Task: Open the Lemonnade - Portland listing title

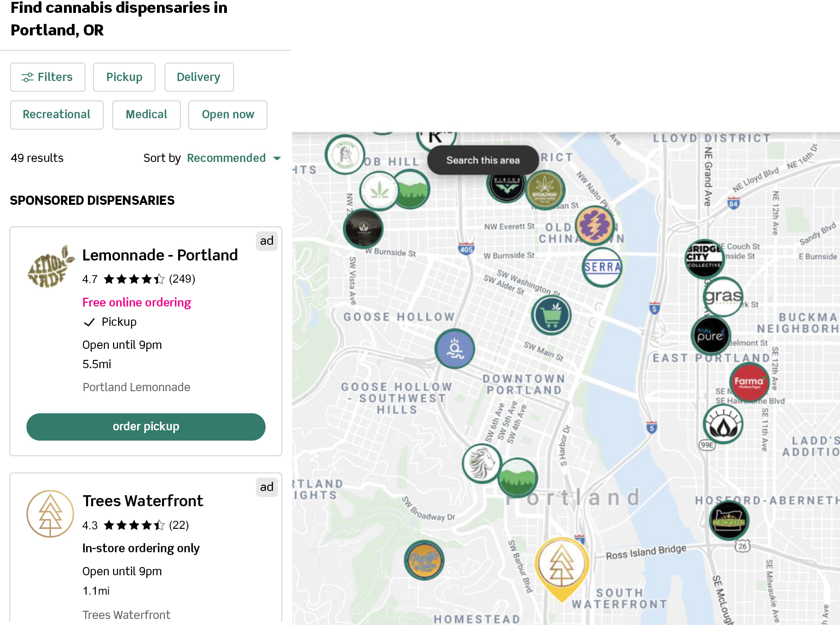Action: pos(160,255)
